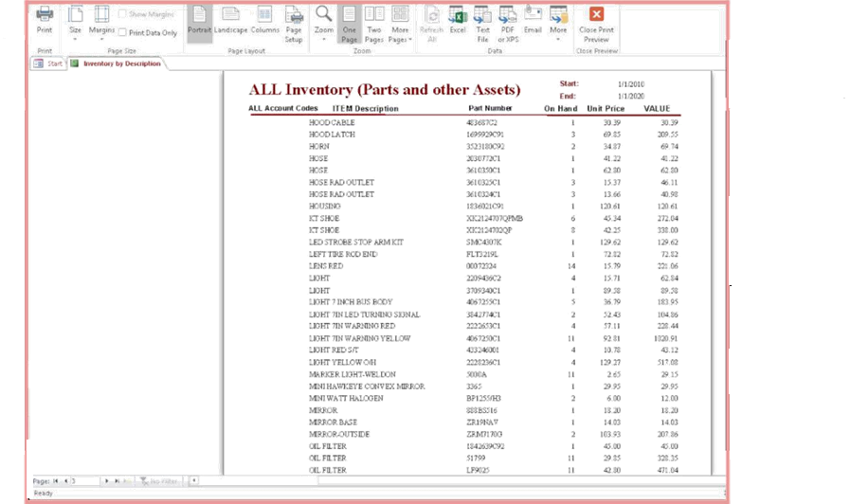Select Two Pages view
The width and height of the screenshot is (850, 504).
click(x=374, y=25)
